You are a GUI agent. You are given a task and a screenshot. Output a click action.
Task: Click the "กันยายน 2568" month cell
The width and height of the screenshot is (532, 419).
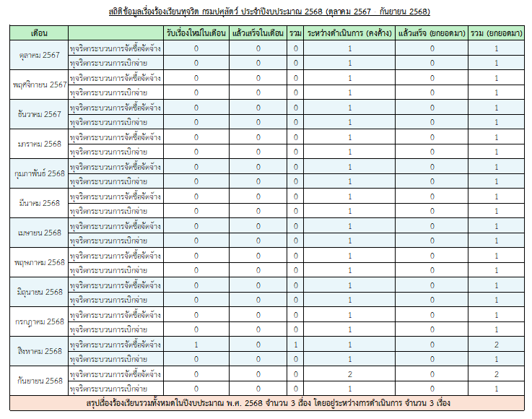pyautogui.click(x=39, y=381)
